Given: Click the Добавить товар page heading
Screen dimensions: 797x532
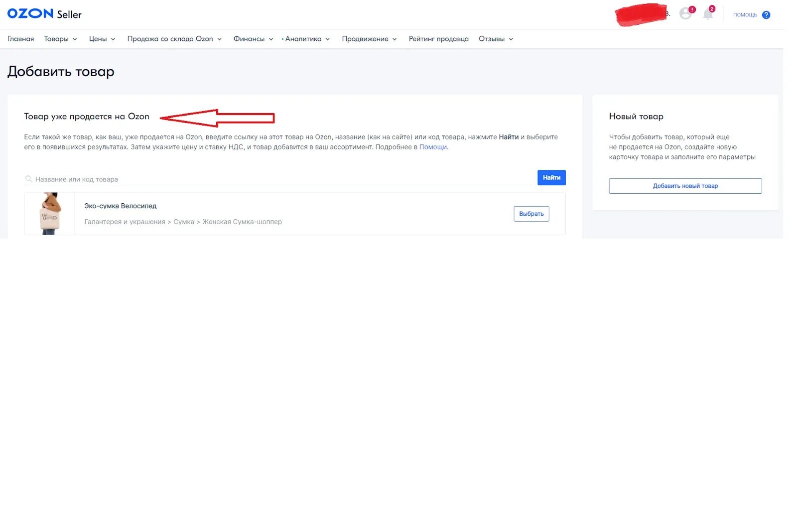Looking at the screenshot, I should [x=61, y=72].
